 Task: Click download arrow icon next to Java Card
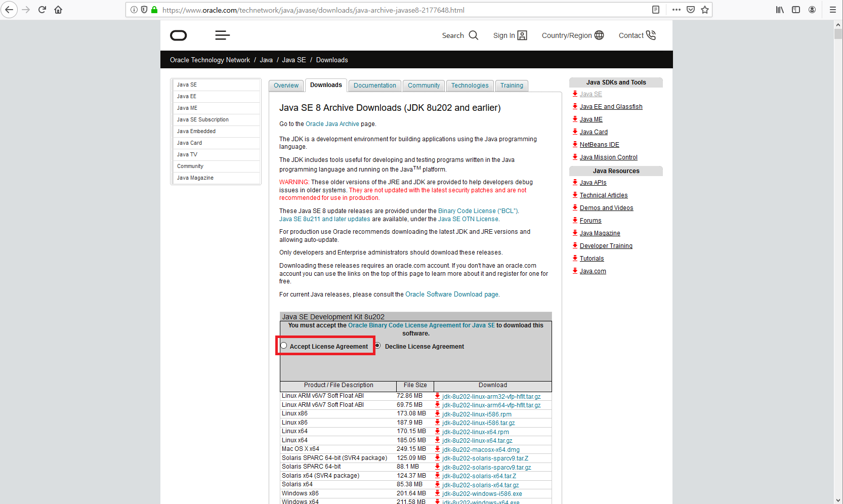coord(575,132)
